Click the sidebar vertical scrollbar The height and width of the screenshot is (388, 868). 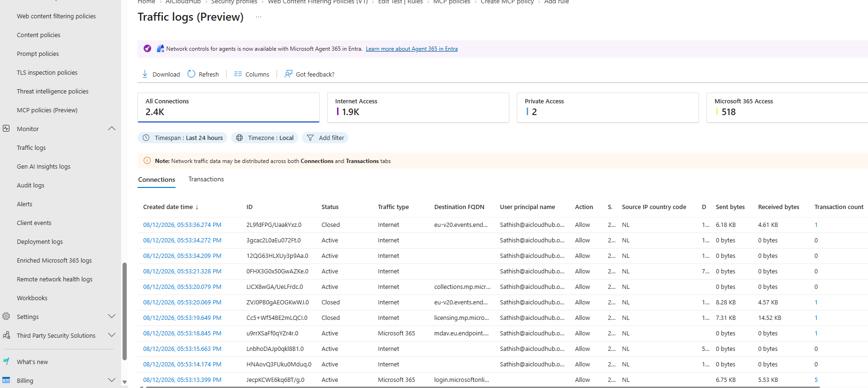tap(124, 311)
